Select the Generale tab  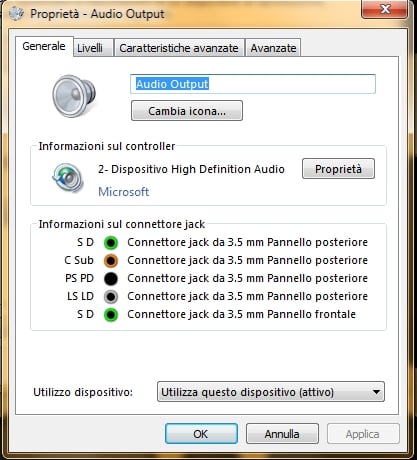coord(44,46)
